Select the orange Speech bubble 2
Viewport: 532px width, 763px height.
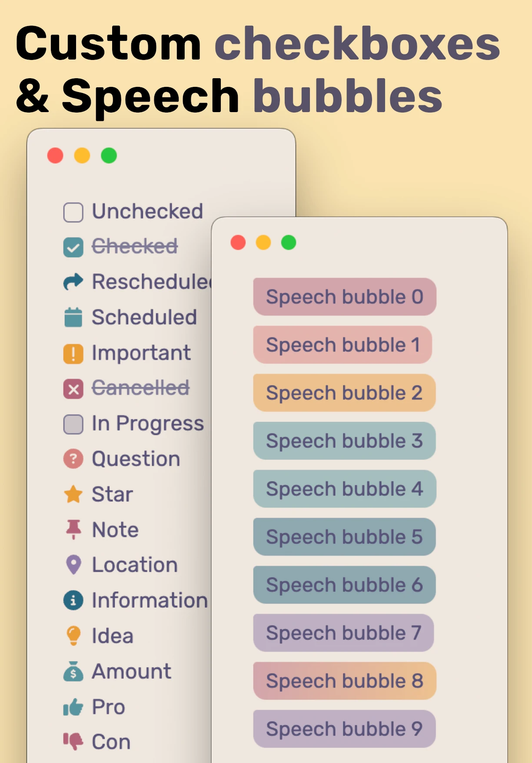[x=345, y=393]
